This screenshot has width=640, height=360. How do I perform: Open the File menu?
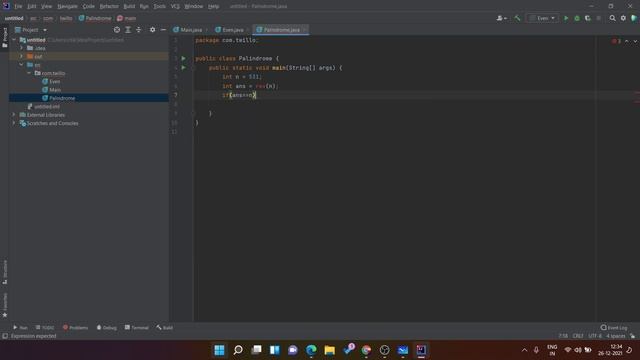pyautogui.click(x=18, y=7)
